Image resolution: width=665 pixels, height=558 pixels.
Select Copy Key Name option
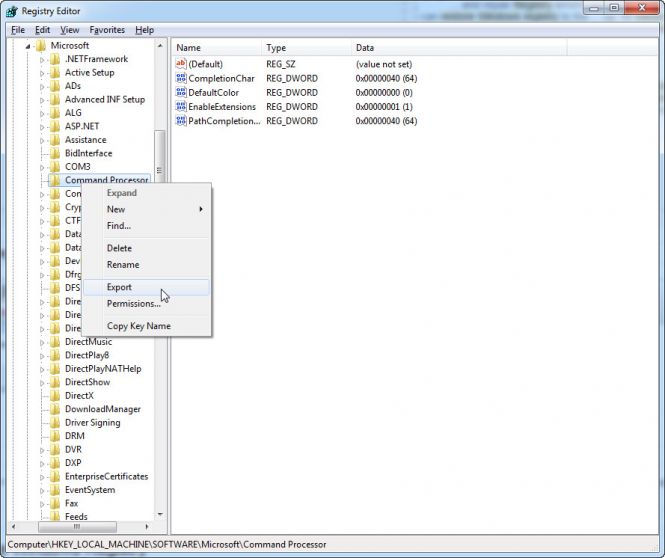(138, 326)
